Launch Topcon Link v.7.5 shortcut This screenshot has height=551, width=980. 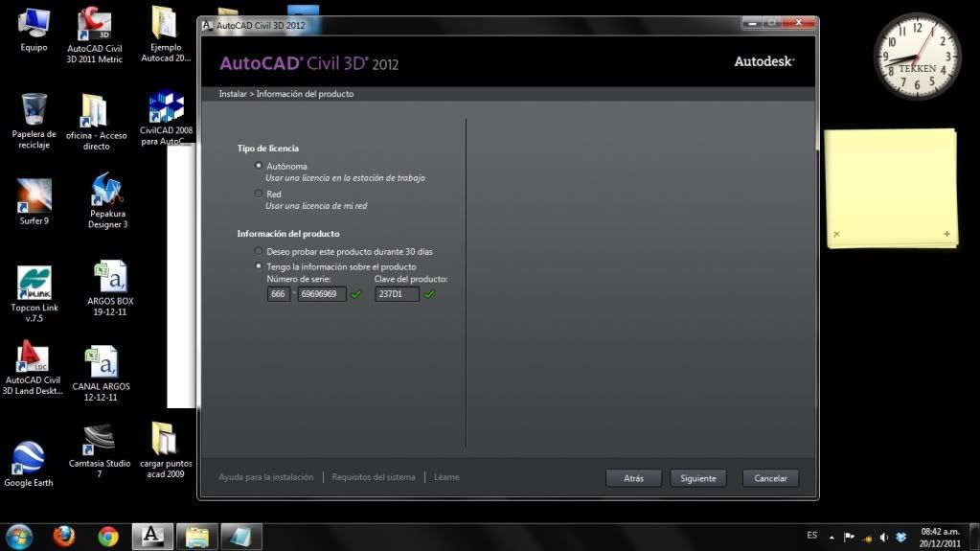[34, 294]
